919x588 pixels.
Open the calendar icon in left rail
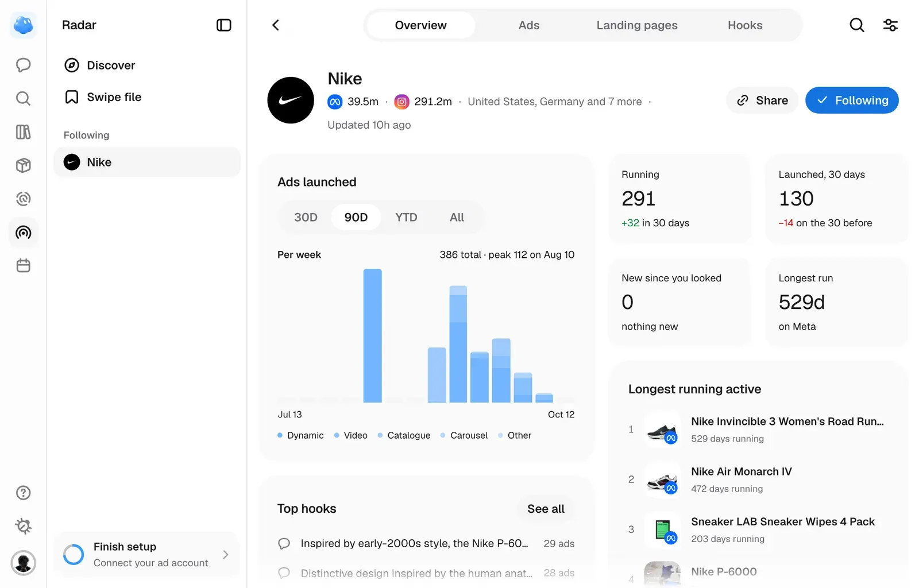23,266
